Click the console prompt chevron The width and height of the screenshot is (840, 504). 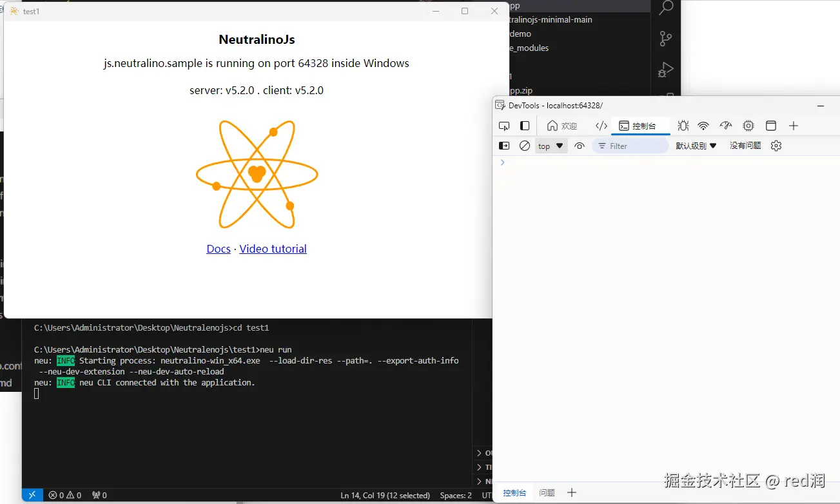point(503,162)
